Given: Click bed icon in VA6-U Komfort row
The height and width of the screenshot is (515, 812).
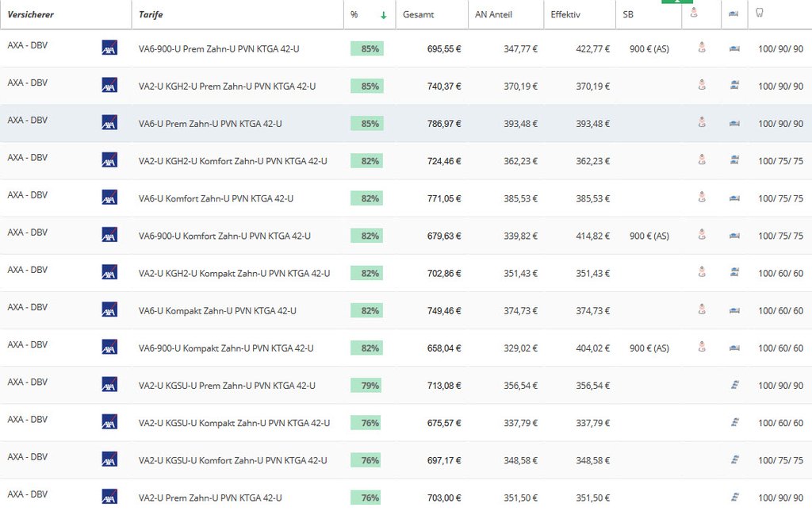Looking at the screenshot, I should click(x=734, y=198).
